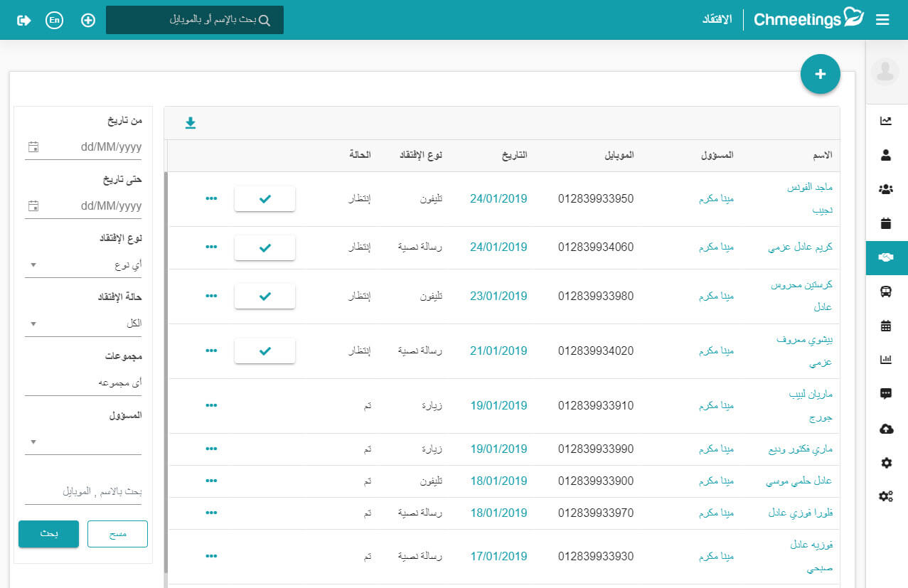Click the بحث search button

point(48,534)
